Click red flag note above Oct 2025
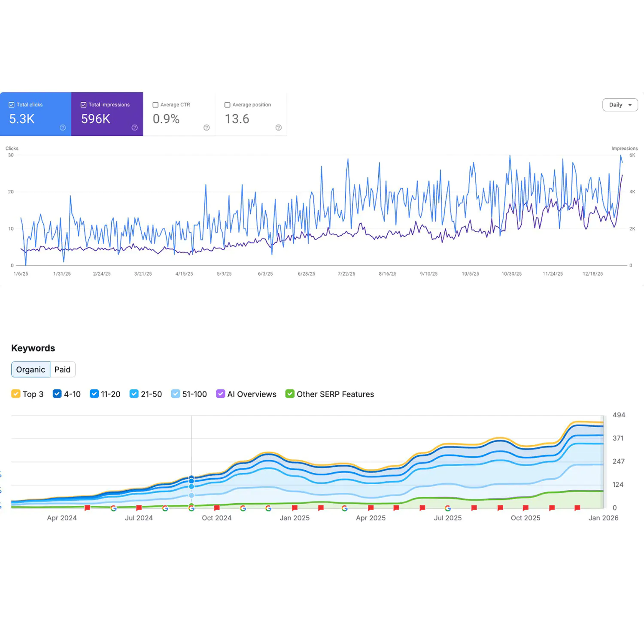This screenshot has width=644, height=644. point(526,508)
